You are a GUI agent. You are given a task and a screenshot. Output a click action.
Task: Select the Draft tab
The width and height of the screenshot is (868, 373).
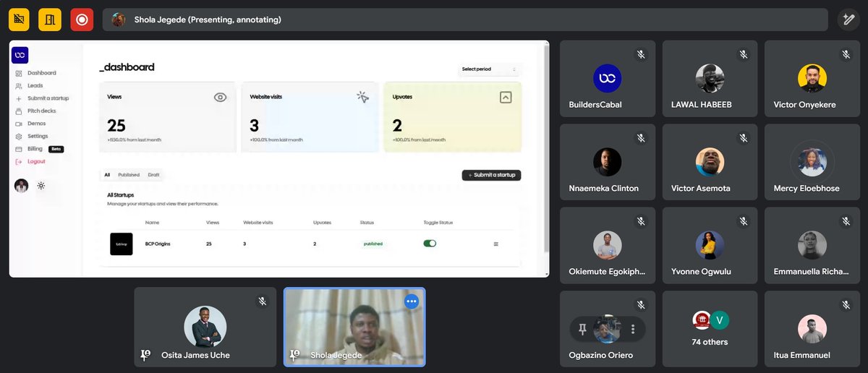[x=153, y=175]
